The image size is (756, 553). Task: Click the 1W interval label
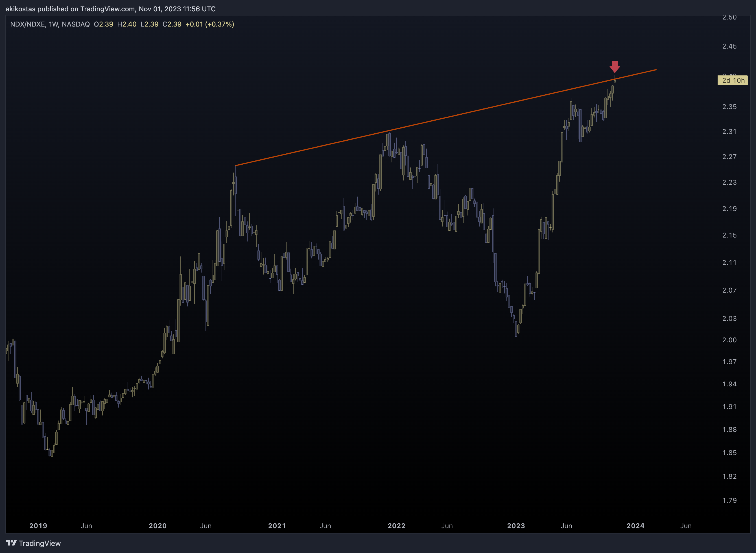(x=53, y=24)
